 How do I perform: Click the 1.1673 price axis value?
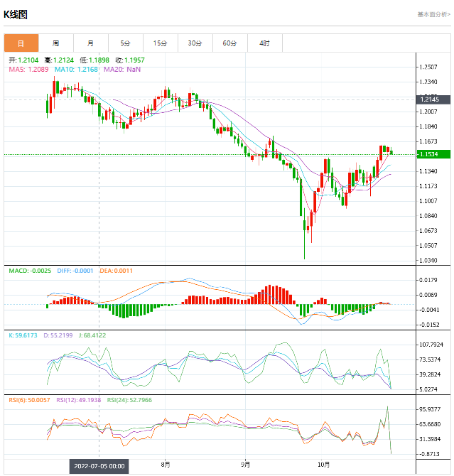[x=428, y=141]
